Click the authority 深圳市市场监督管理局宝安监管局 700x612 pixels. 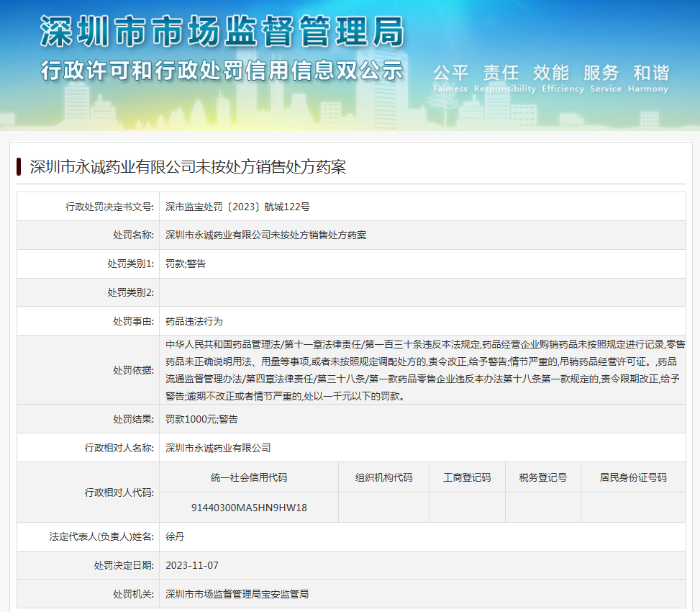tap(237, 594)
